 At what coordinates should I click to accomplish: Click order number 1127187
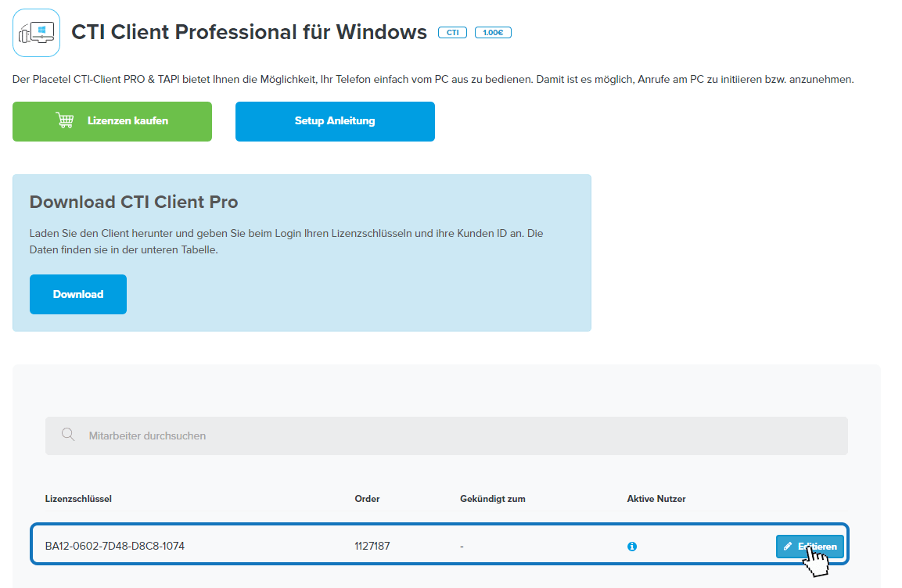(372, 546)
